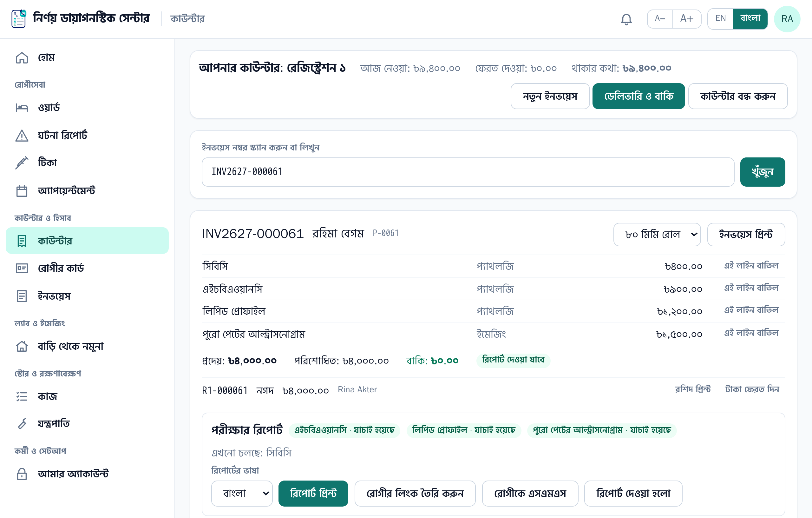Switch language to EN
The height and width of the screenshot is (518, 812).
pyautogui.click(x=720, y=18)
